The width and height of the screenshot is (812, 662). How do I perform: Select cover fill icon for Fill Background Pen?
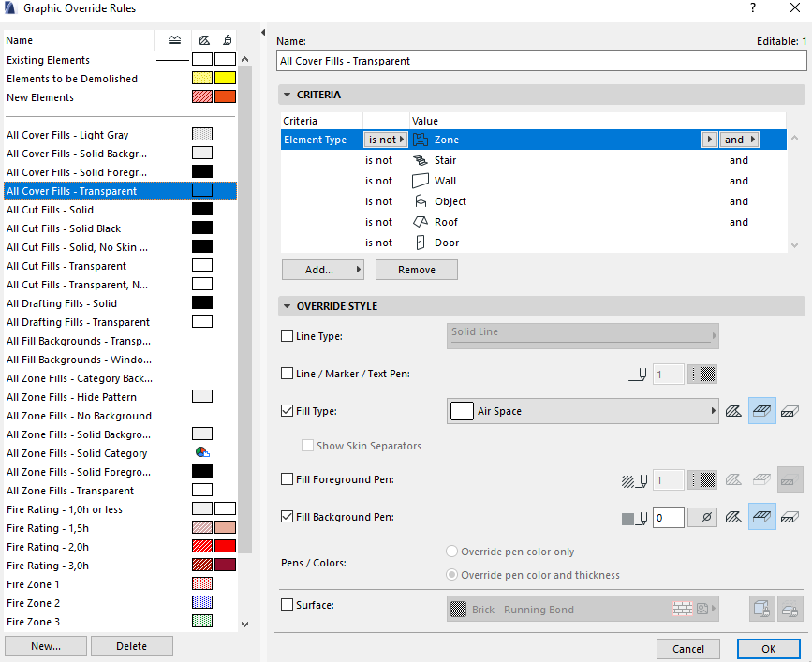point(761,517)
